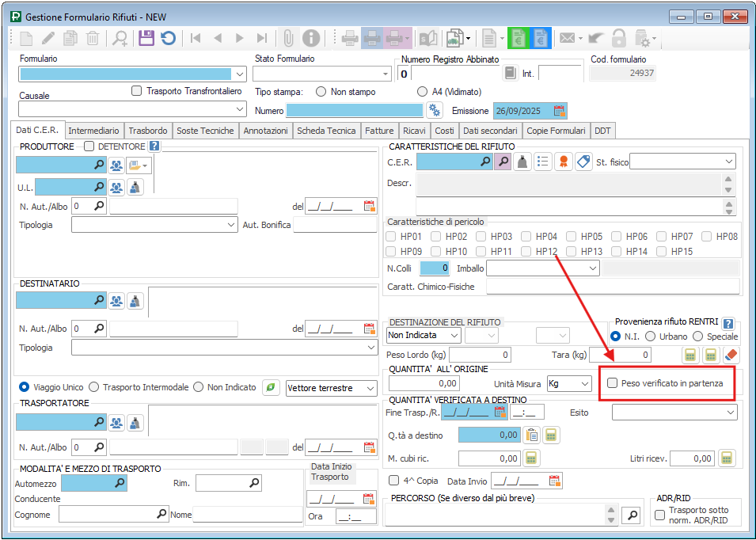Click the Fatture tab
756x540 pixels.
tap(379, 131)
